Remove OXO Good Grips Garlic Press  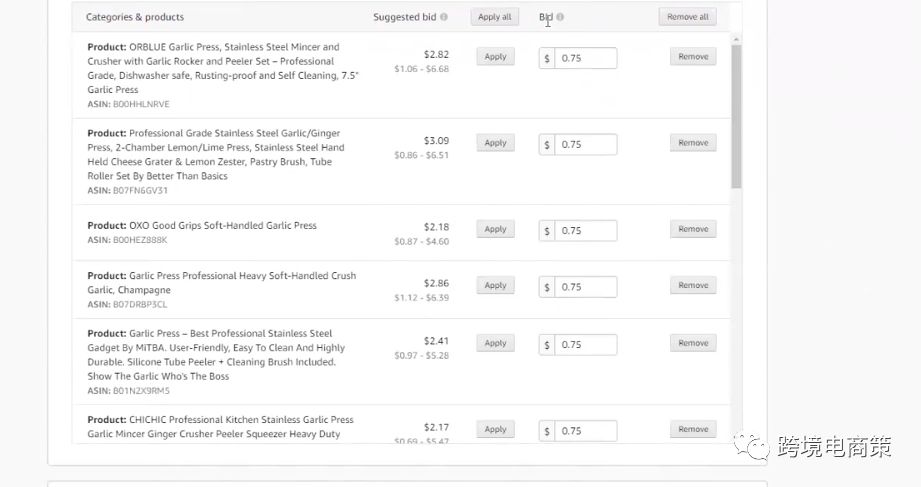693,229
